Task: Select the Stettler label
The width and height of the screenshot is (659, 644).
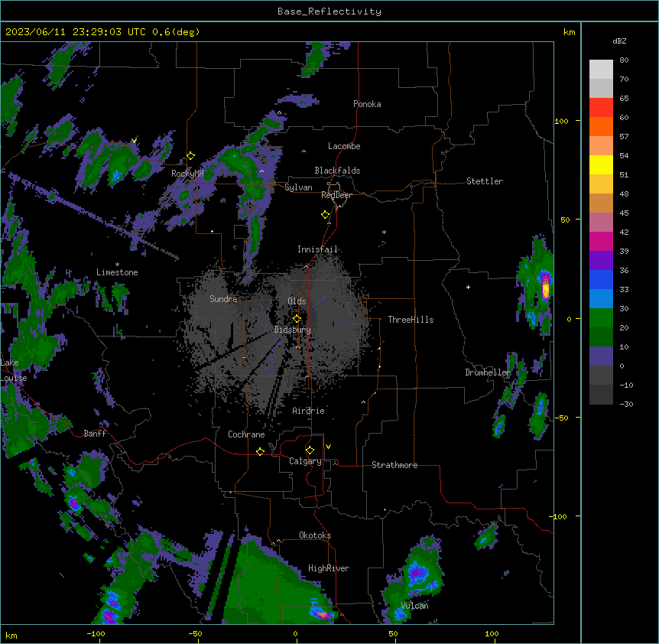Action: [x=485, y=181]
